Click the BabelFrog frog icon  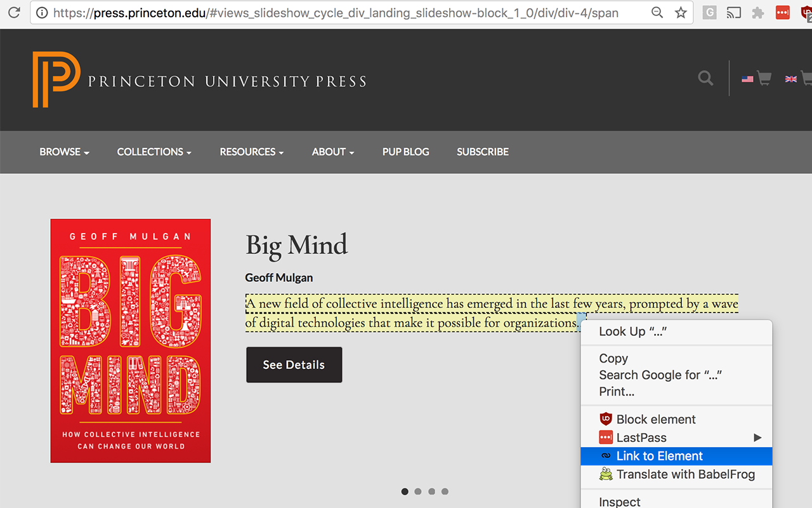(606, 474)
